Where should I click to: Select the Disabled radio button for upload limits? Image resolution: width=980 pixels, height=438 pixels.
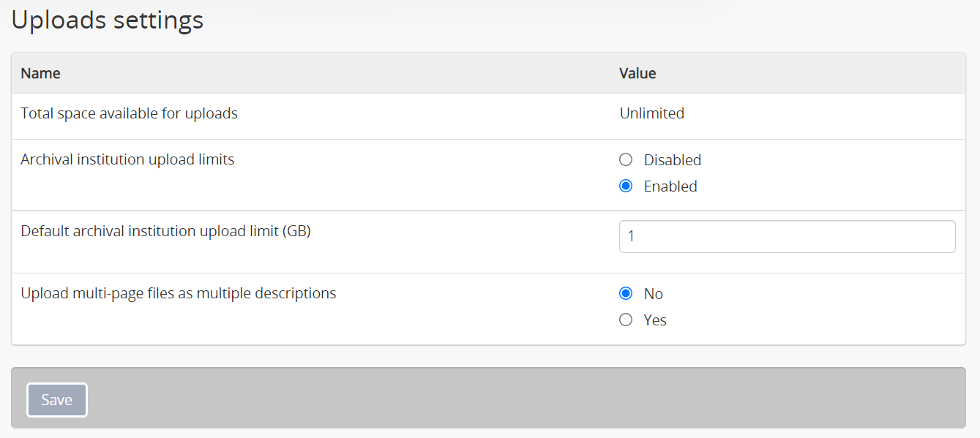coord(626,159)
